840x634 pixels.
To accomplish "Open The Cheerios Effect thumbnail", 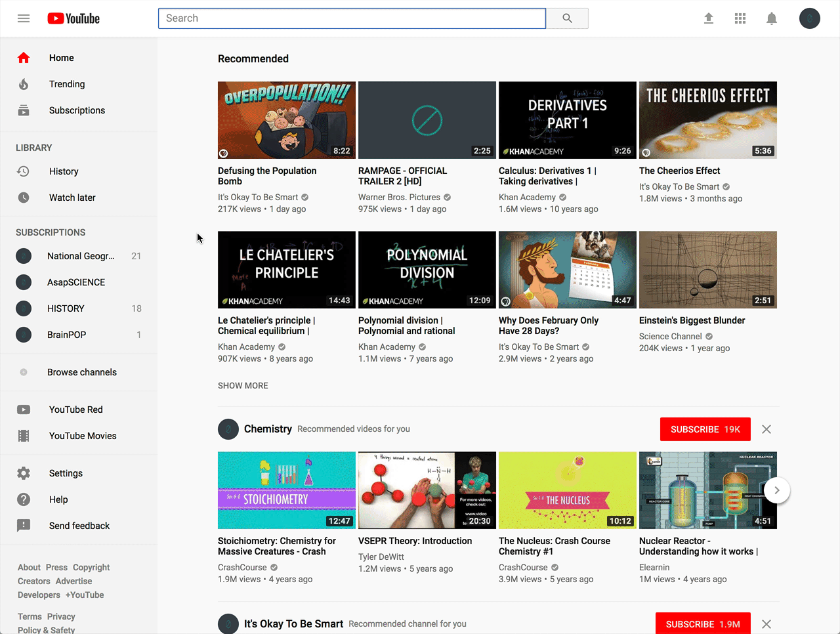I will pos(708,120).
